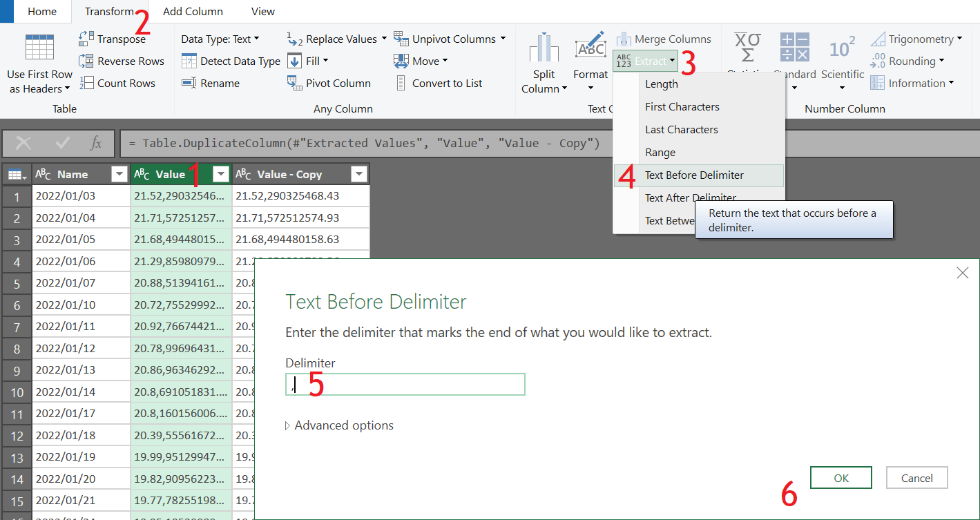
Task: Open the Name column filter dropdown
Action: (x=119, y=174)
